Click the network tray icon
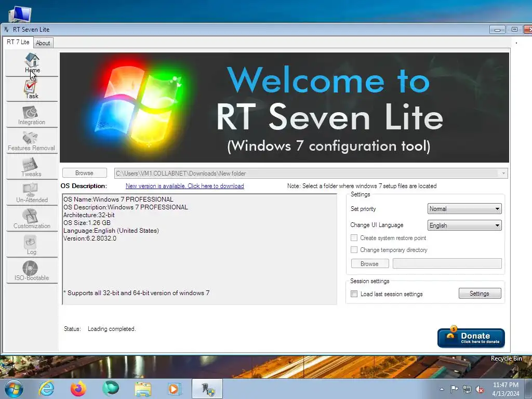Screen dimensions: 532x399 [x=467, y=389]
